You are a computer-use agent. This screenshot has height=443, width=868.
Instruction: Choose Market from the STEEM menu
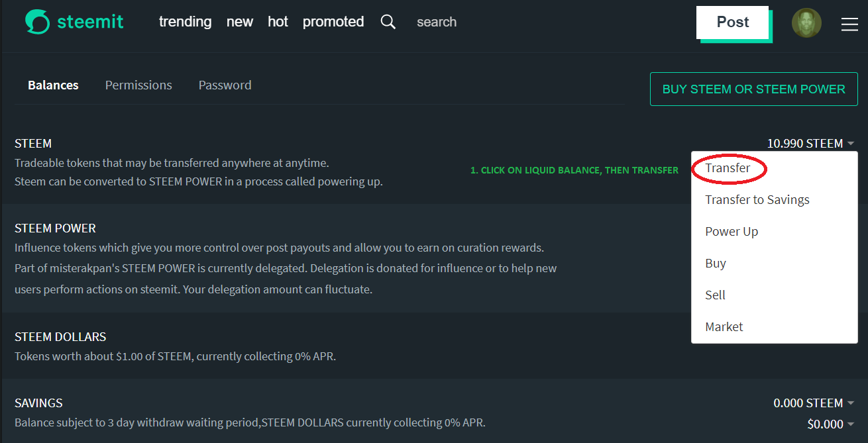coord(724,327)
